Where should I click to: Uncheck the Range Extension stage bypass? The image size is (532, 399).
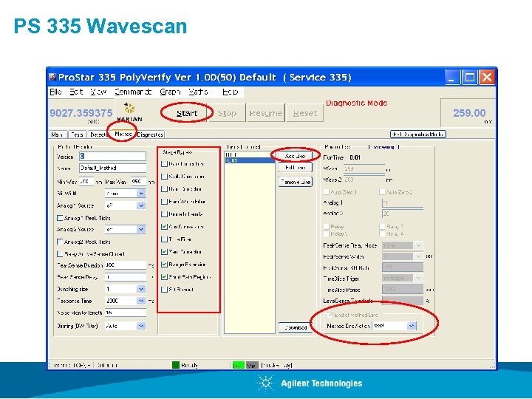click(x=165, y=265)
